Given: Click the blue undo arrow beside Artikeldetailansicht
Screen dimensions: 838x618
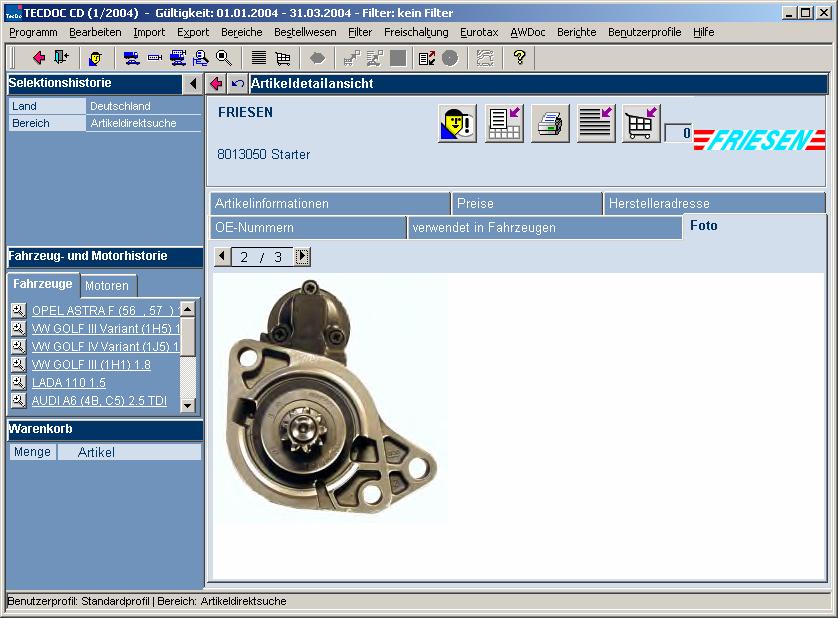Looking at the screenshot, I should coord(238,83).
